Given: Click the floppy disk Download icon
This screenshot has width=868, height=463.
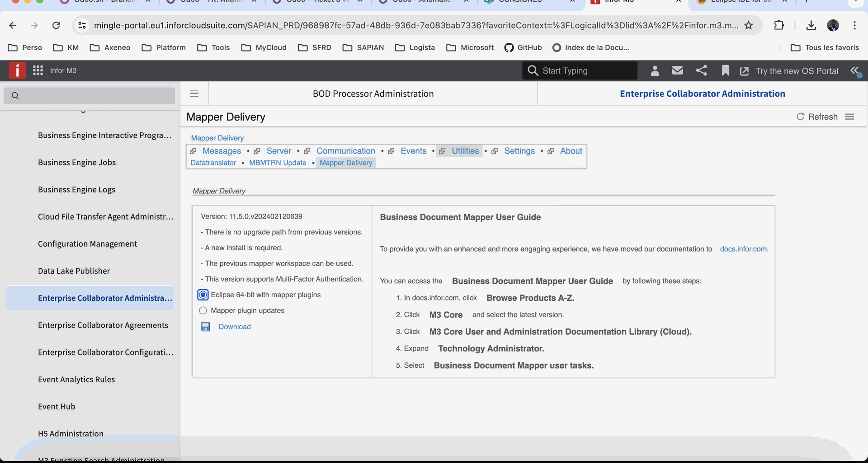Looking at the screenshot, I should [x=205, y=327].
